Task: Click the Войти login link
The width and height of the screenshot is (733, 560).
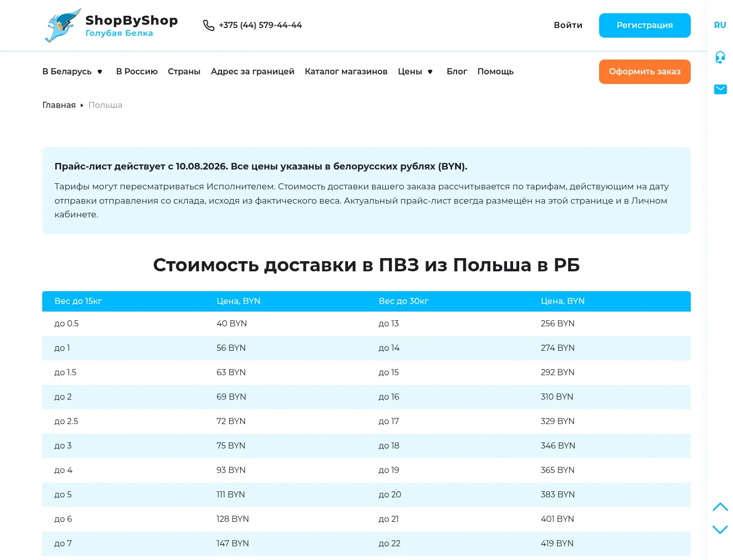Action: (x=568, y=25)
